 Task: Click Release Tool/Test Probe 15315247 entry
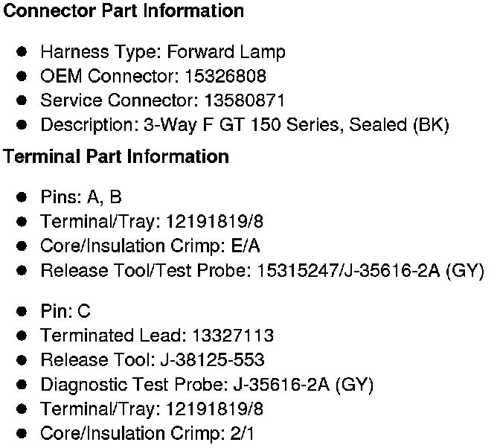262,270
